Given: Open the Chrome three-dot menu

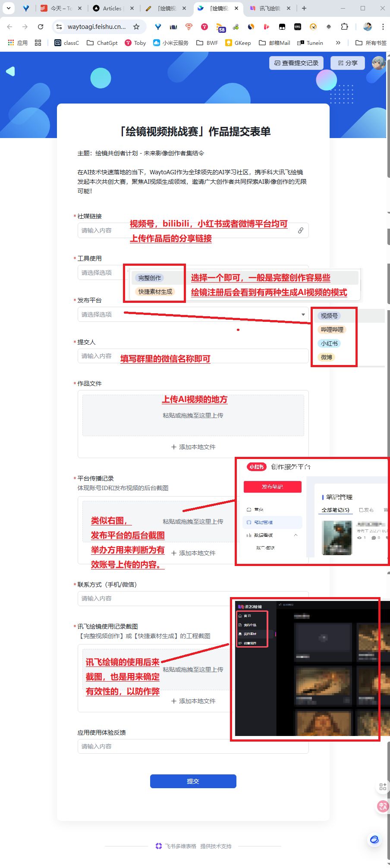Looking at the screenshot, I should pos(383,27).
